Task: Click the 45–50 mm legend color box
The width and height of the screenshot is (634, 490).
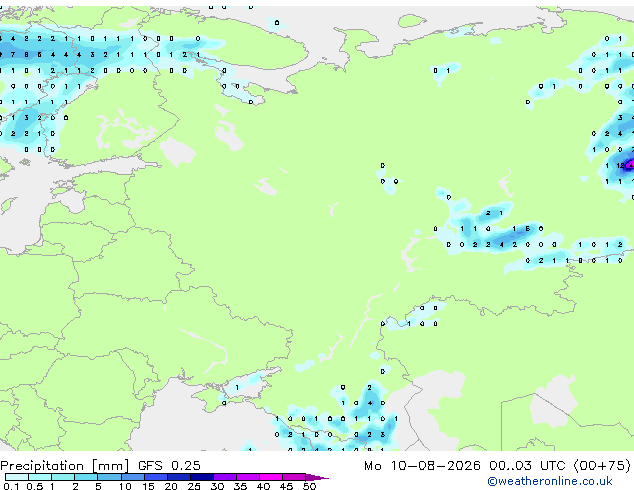Action: 294,477
